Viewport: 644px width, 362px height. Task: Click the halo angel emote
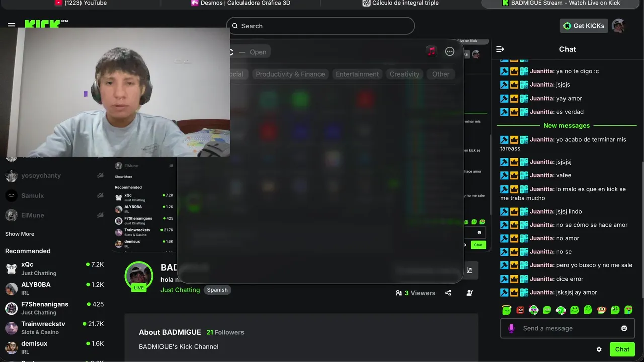506,310
